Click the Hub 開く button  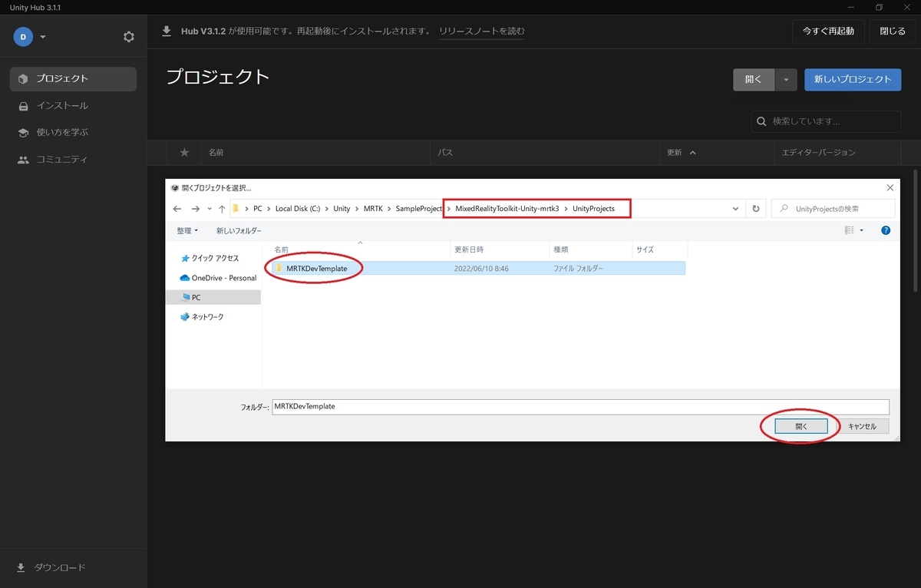(x=754, y=79)
